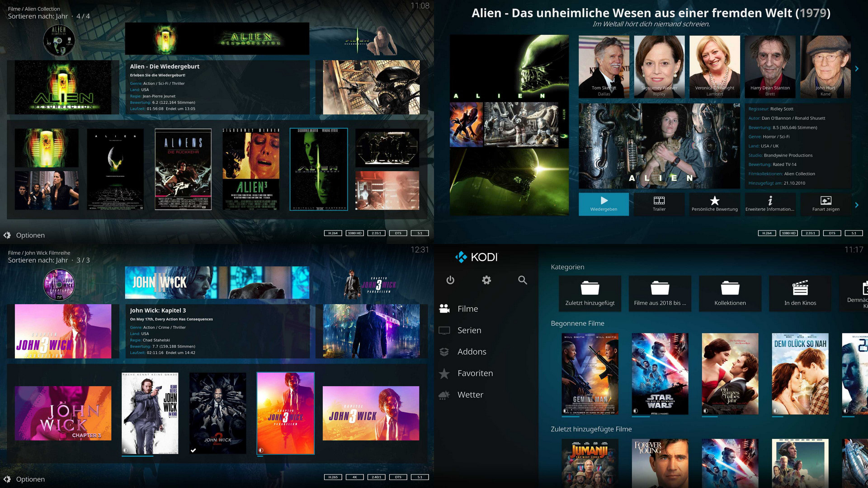Image resolution: width=868 pixels, height=488 pixels.
Task: Open the Gemini Man poster
Action: pos(590,374)
